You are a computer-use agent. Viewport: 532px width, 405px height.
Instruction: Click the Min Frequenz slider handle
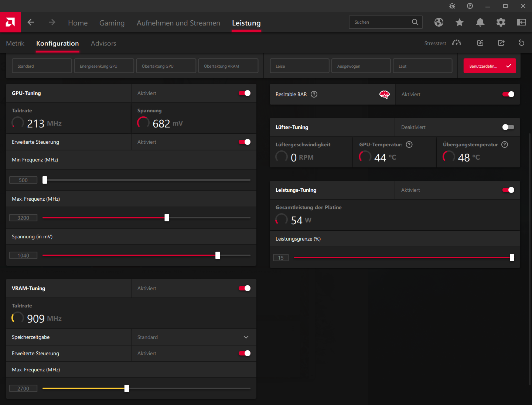click(x=45, y=180)
